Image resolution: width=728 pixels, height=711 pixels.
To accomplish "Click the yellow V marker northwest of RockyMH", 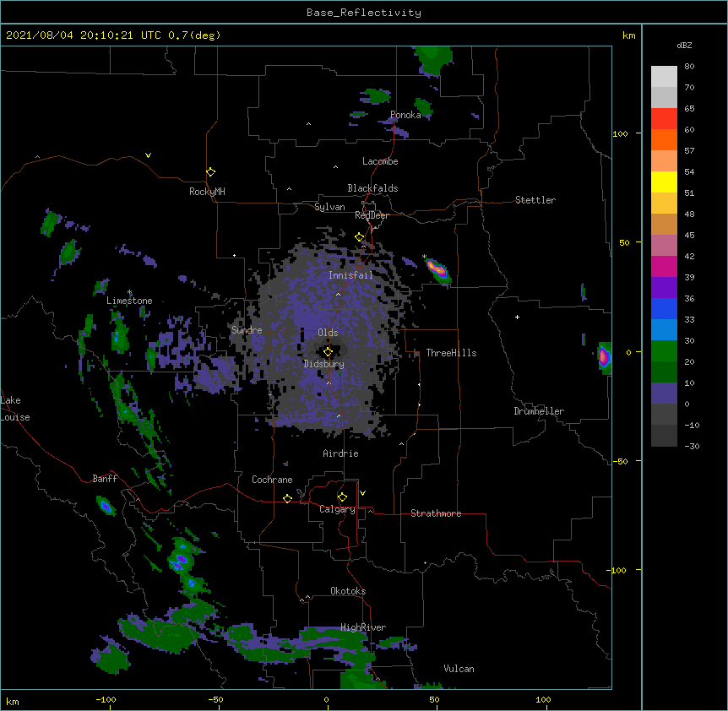I will (148, 155).
